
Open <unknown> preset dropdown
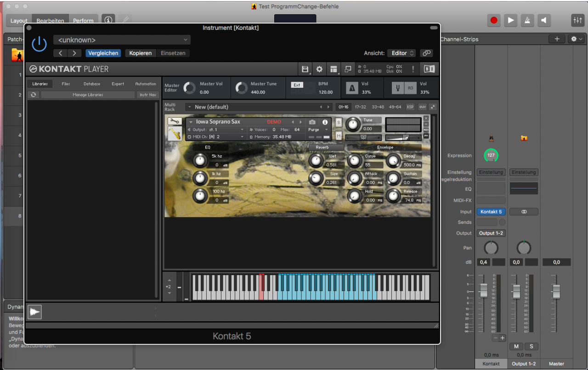[122, 40]
